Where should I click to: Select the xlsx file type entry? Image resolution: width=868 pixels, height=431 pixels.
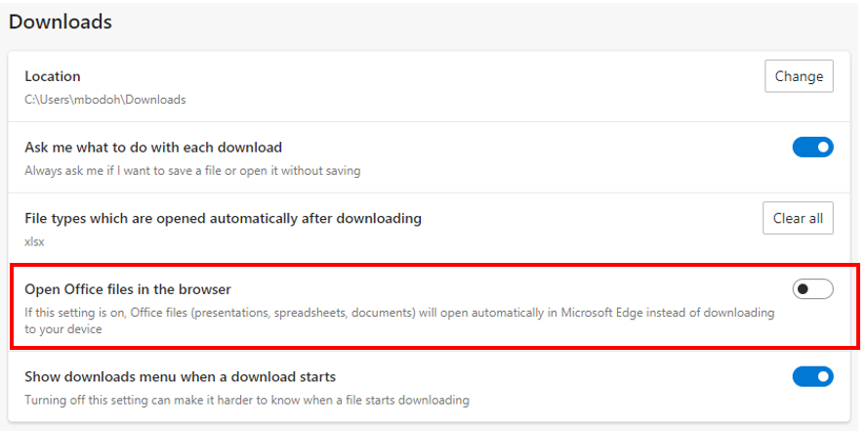(34, 242)
